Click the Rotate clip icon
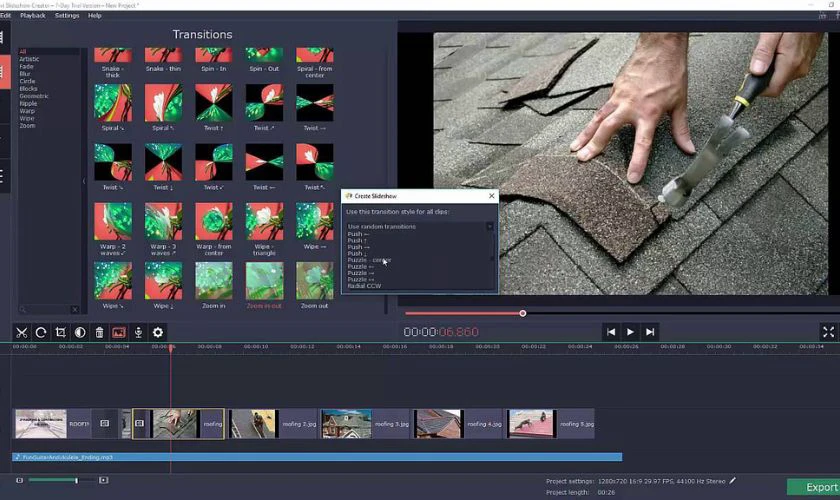The height and width of the screenshot is (500, 840). coord(41,333)
